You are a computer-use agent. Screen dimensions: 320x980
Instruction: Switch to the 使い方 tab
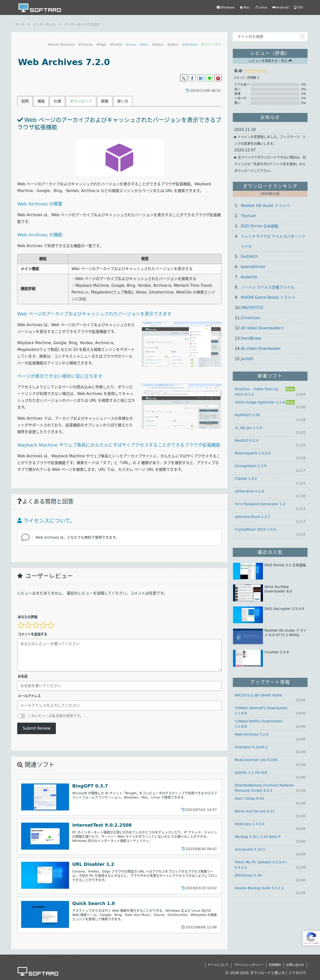(x=123, y=101)
